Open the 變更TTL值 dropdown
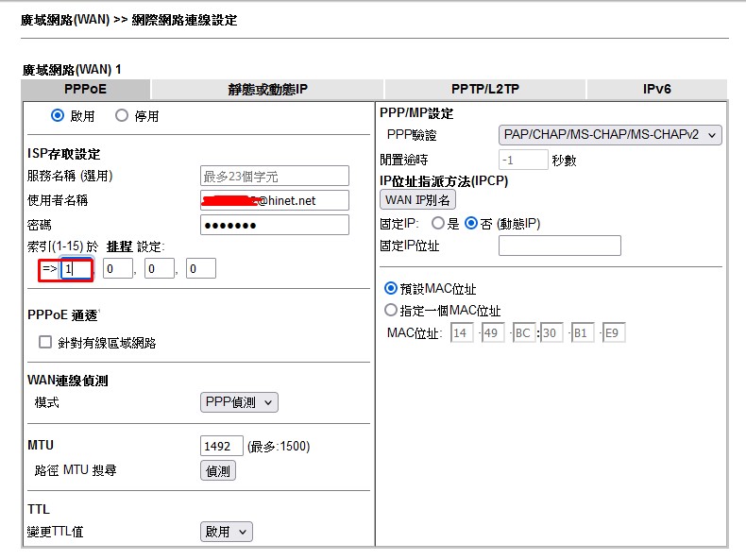Image resolution: width=746 pixels, height=560 pixels. point(227,532)
